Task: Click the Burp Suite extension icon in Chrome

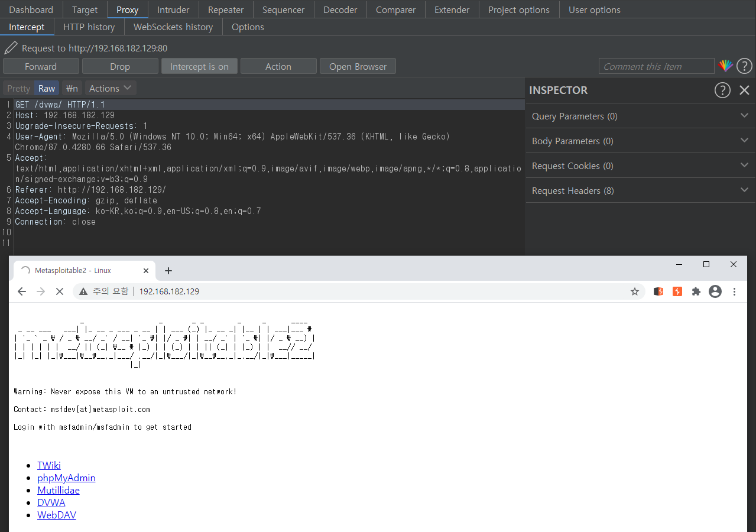Action: coord(658,291)
